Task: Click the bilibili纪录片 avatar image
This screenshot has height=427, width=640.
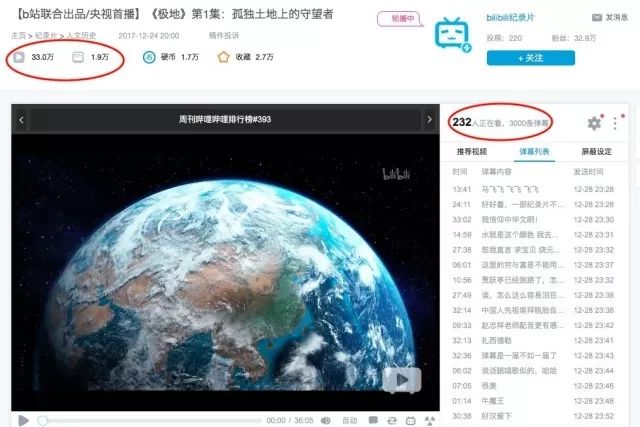Action: pyautogui.click(x=452, y=35)
